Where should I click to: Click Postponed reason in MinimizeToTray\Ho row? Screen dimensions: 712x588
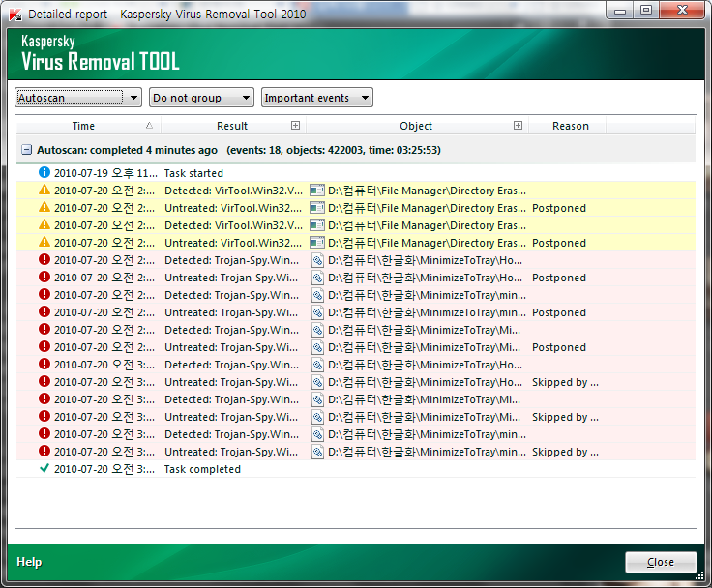559,278
